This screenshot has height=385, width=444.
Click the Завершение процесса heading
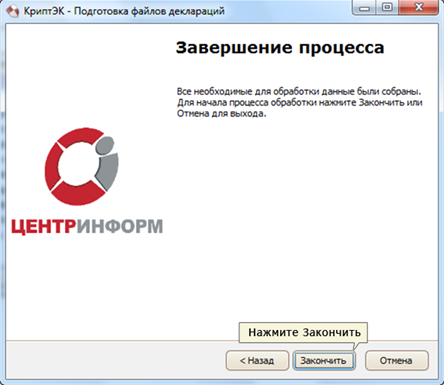tap(280, 48)
